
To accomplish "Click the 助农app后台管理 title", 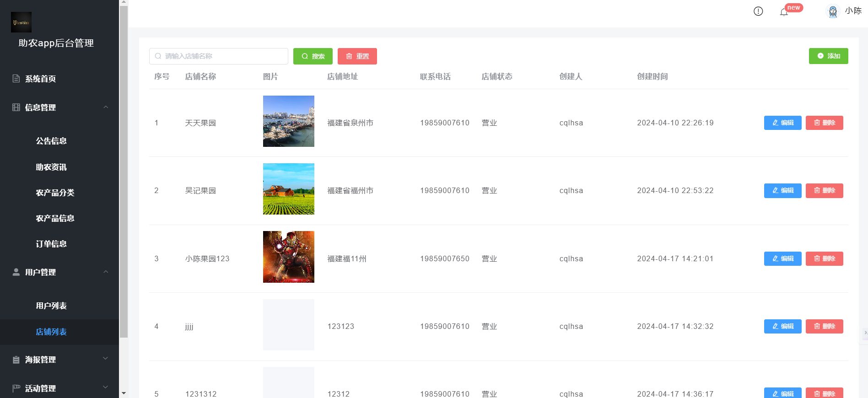I will 56,43.
